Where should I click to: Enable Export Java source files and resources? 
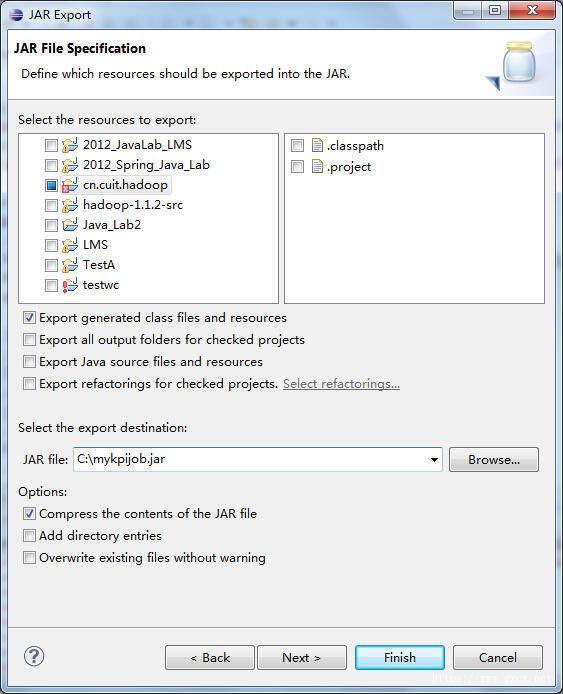click(29, 362)
